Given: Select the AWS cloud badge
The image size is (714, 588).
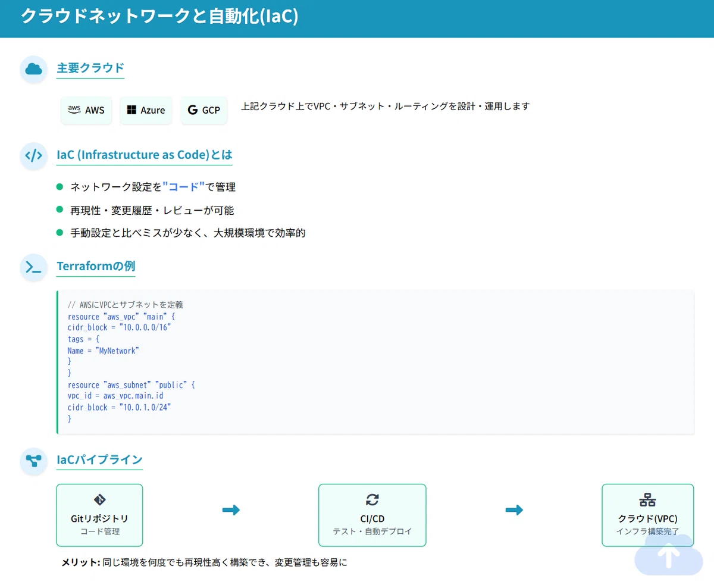Looking at the screenshot, I should pos(86,110).
